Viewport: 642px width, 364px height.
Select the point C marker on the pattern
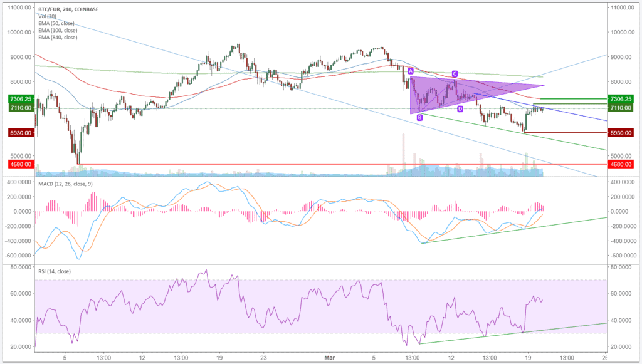pyautogui.click(x=454, y=73)
